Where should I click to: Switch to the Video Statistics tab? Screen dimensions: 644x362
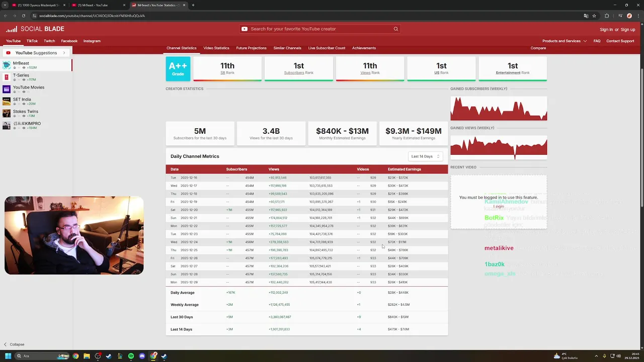pos(216,48)
